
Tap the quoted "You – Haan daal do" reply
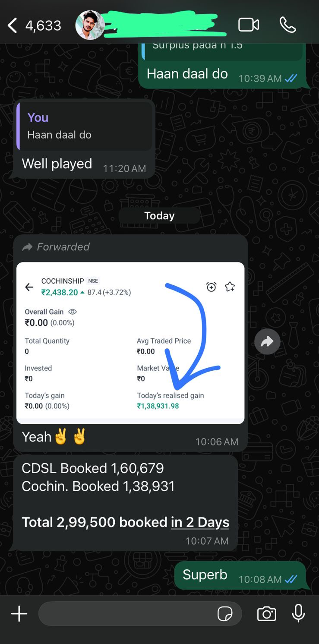pyautogui.click(x=84, y=126)
